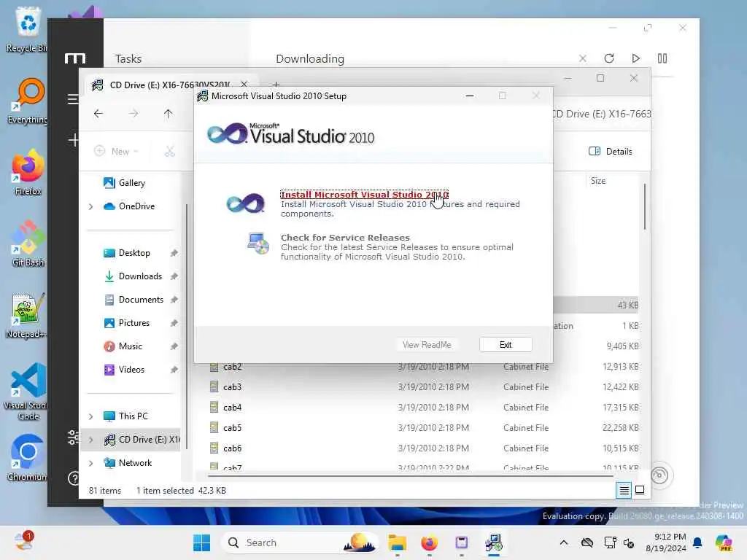The height and width of the screenshot is (560, 747).
Task: Open the notification bell in taskbar
Action: click(697, 542)
